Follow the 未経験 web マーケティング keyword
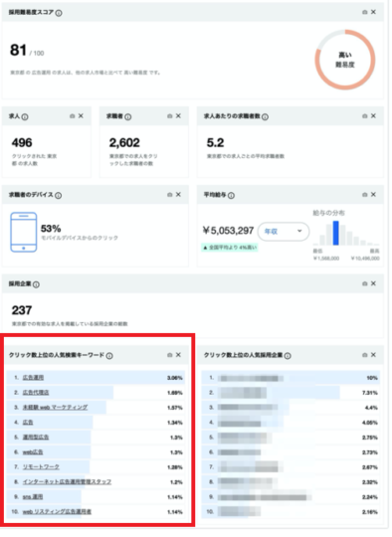This screenshot has height=537, width=392. coord(55,408)
